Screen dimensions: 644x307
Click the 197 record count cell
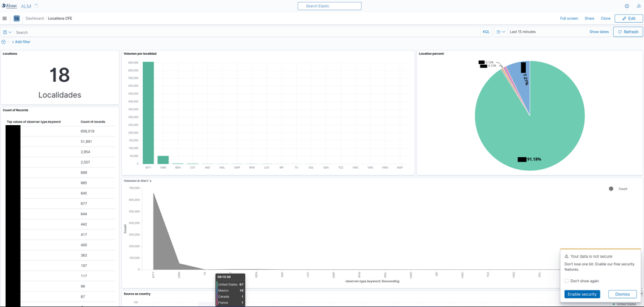(x=84, y=265)
